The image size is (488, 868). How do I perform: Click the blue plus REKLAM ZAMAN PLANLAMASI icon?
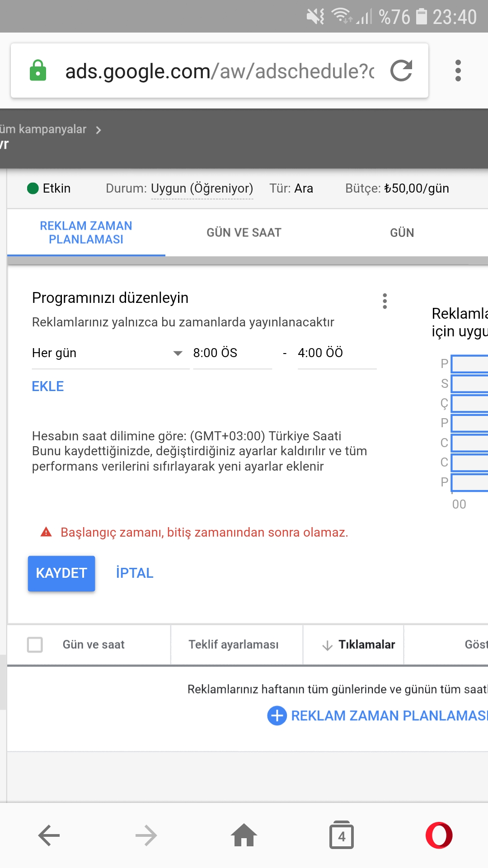(x=277, y=716)
